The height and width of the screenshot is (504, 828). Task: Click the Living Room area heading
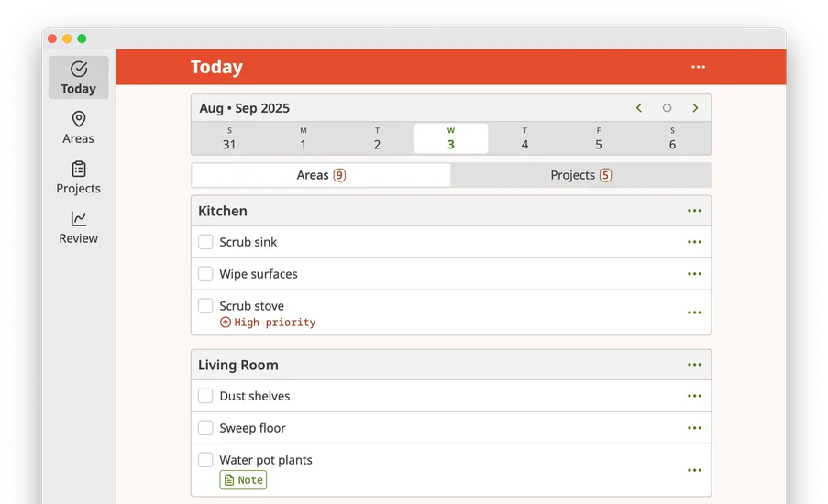coord(238,366)
